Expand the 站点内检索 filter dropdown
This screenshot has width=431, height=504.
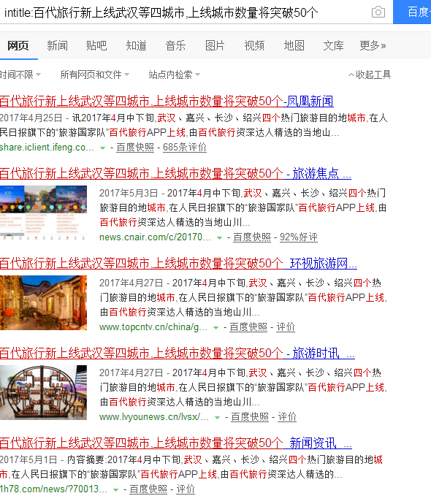click(174, 75)
